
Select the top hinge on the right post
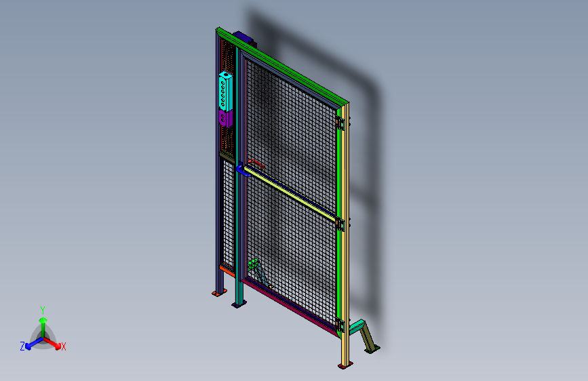pos(340,123)
